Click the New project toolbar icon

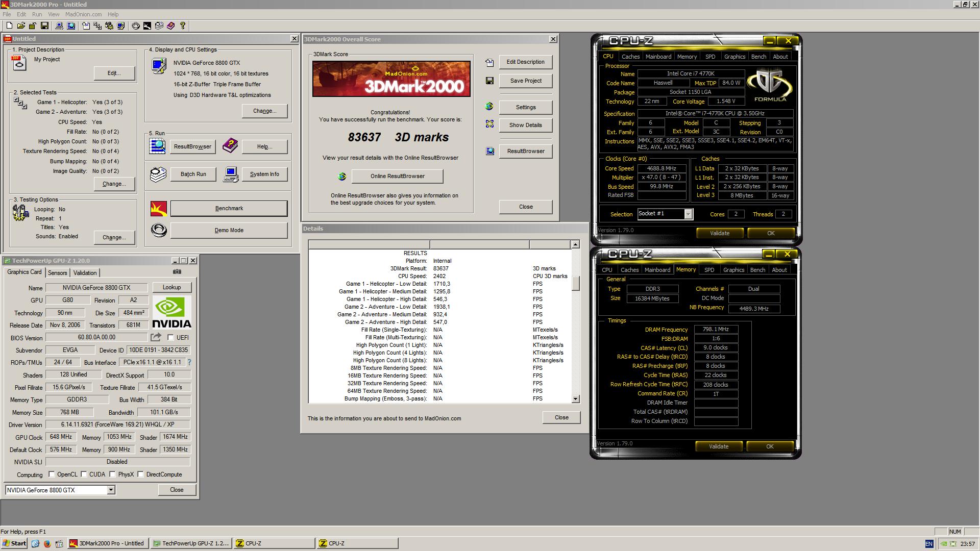(9, 26)
